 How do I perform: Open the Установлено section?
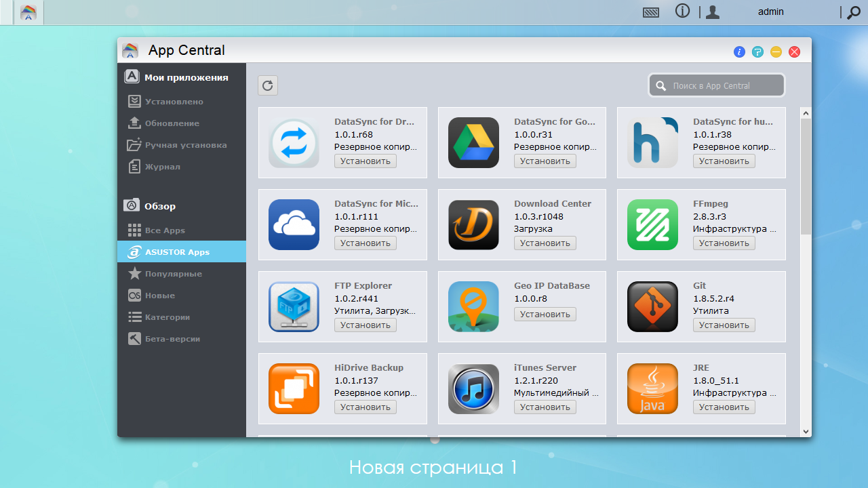coord(182,102)
